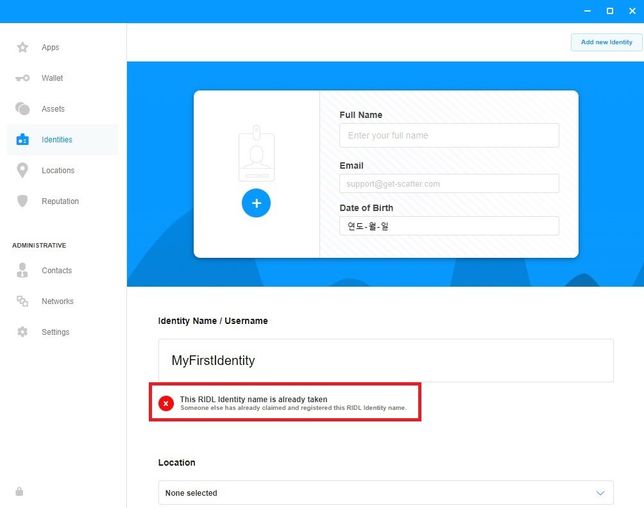Click 'This RIDL Identity name is already taken'
The image size is (644, 508).
pos(253,399)
